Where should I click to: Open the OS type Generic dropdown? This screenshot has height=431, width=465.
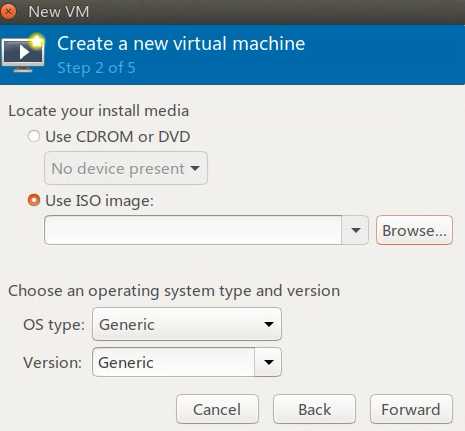[187, 324]
